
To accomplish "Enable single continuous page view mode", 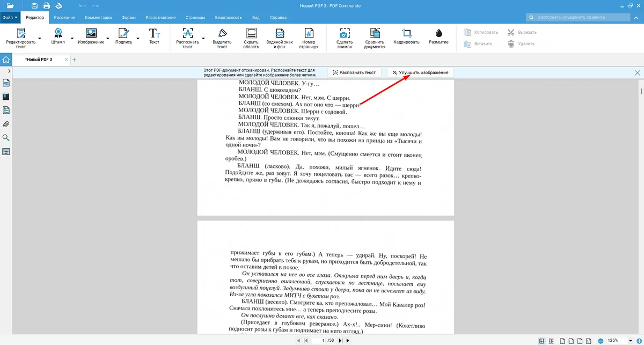I will click(x=542, y=340).
